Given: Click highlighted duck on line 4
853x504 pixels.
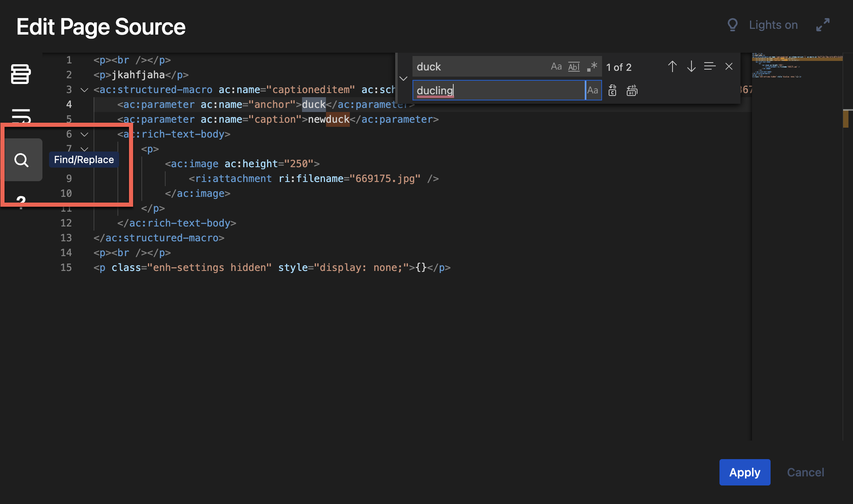Looking at the screenshot, I should 314,105.
